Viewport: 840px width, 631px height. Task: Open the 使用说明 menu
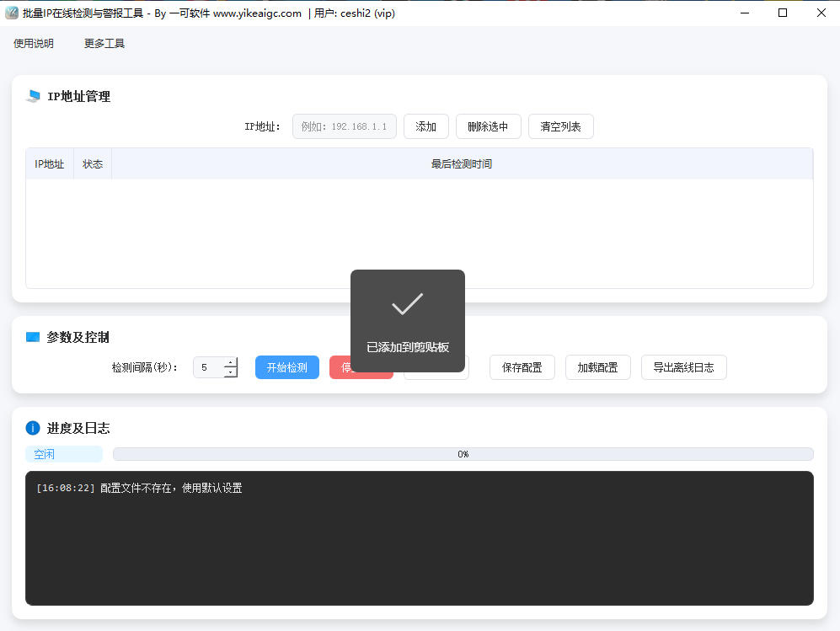34,42
